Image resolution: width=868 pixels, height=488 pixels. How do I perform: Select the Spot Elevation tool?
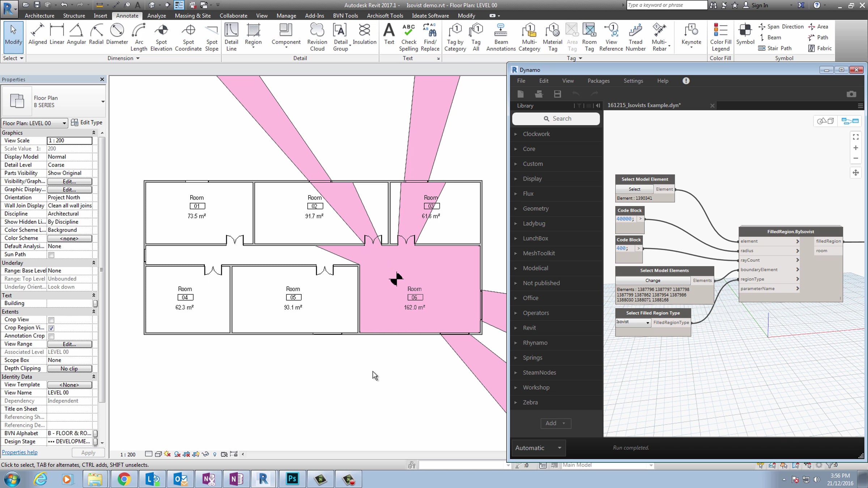pyautogui.click(x=161, y=38)
